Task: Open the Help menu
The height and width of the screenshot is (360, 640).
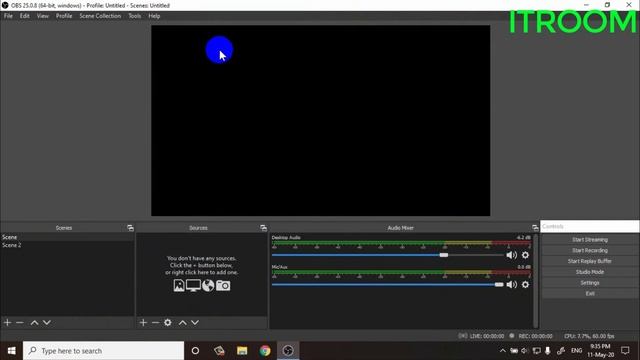Action: (x=154, y=16)
